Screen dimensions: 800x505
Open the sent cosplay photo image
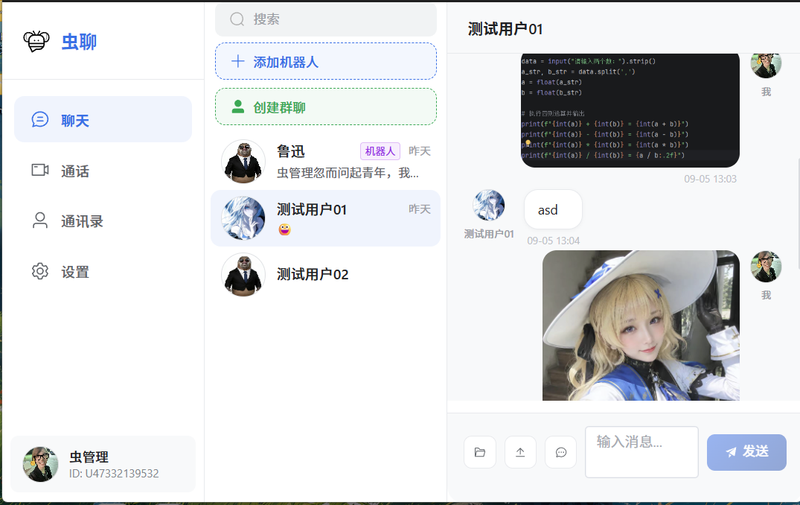tap(641, 325)
